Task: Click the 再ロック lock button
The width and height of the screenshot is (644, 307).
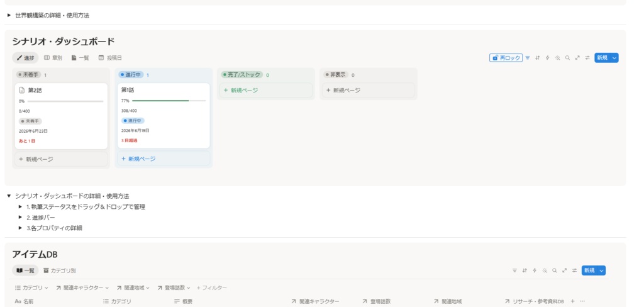Action: [x=506, y=58]
